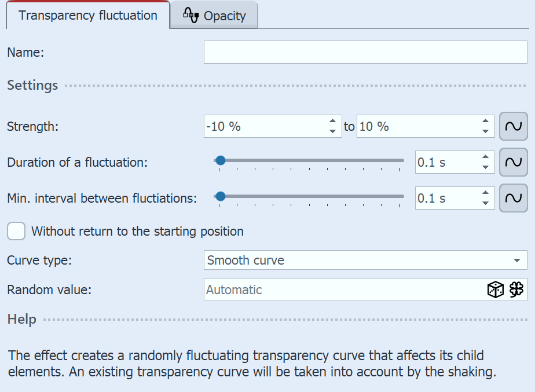Screen dimensions: 535x392
Task: Open the curve editor for Strength
Action: coord(513,126)
